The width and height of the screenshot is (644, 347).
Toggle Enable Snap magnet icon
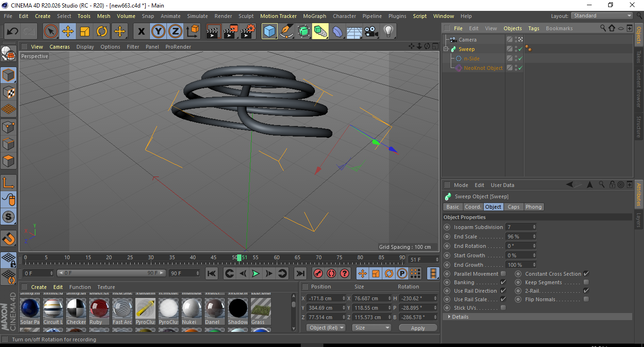[8, 238]
